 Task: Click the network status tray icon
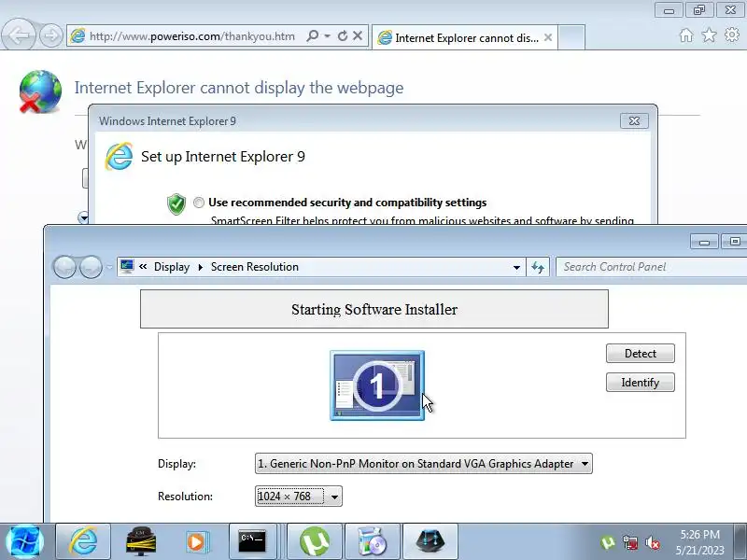[x=629, y=542]
